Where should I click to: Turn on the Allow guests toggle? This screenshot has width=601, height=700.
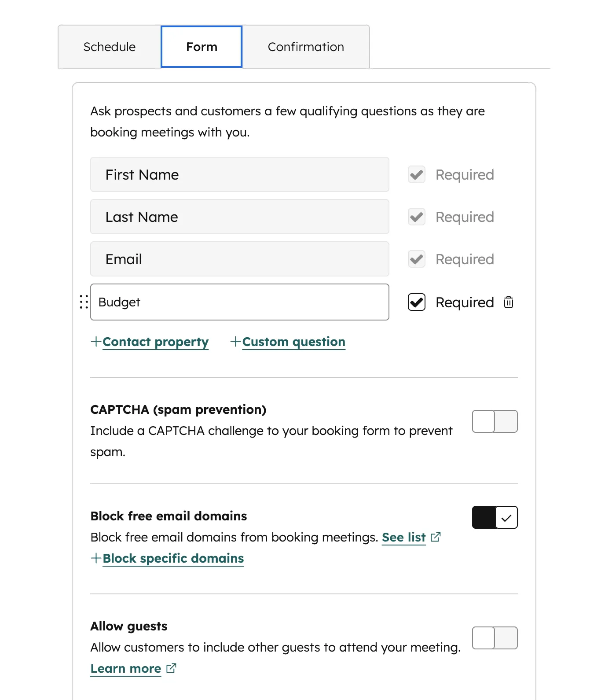495,637
